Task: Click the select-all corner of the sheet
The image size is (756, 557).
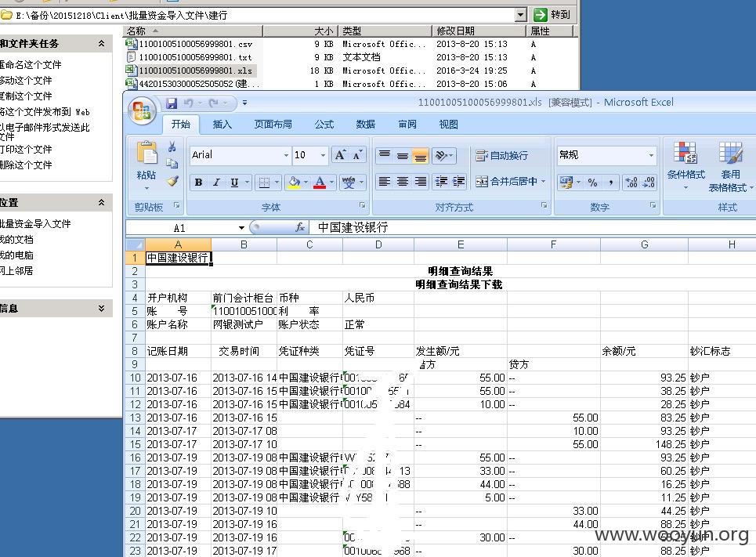Action: point(135,244)
